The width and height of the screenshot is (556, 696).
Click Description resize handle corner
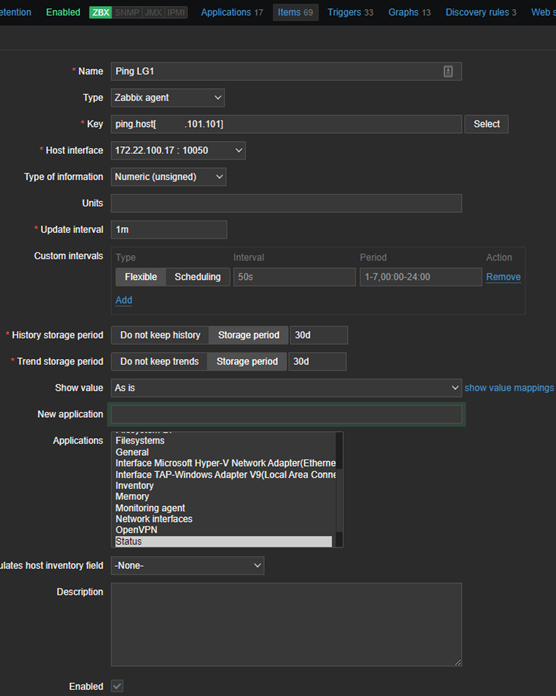pos(458,662)
